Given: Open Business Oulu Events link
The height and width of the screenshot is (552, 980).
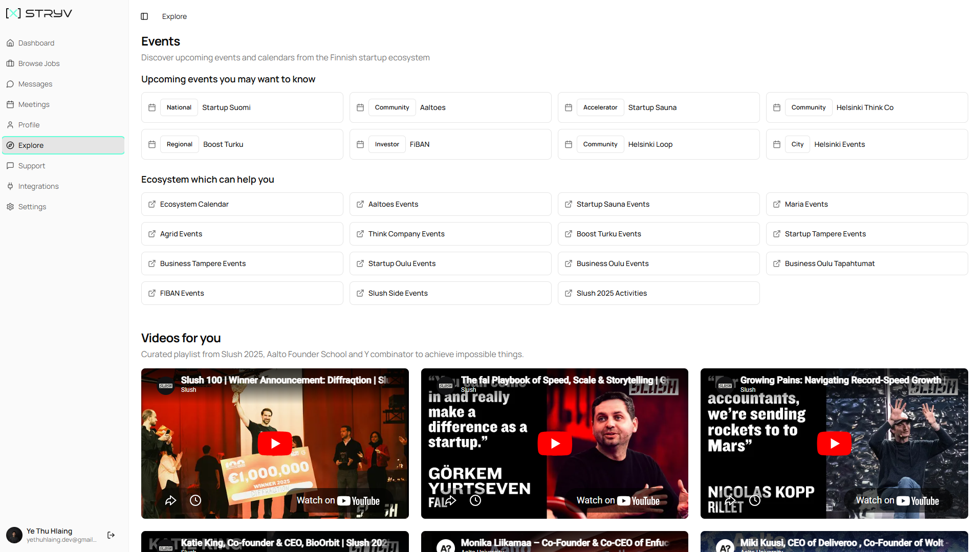Looking at the screenshot, I should (659, 263).
